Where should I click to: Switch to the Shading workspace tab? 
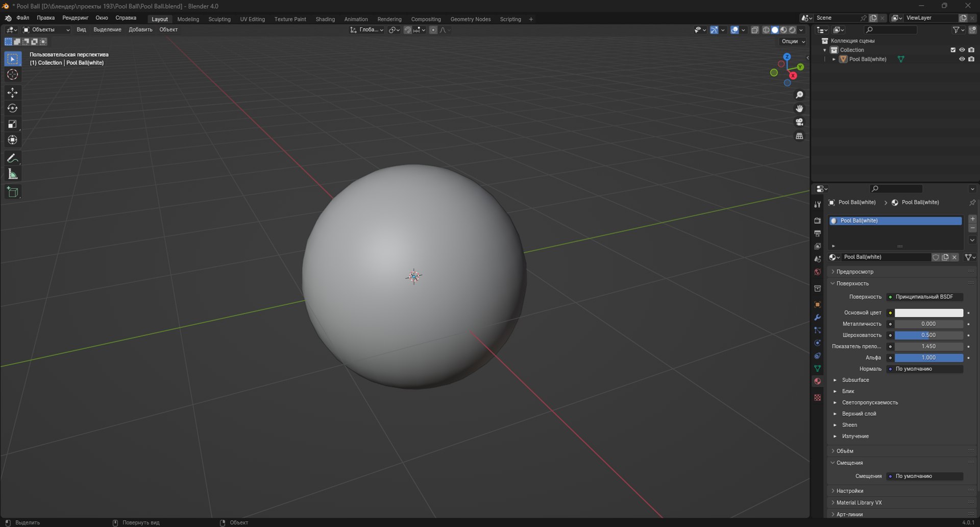(x=325, y=19)
